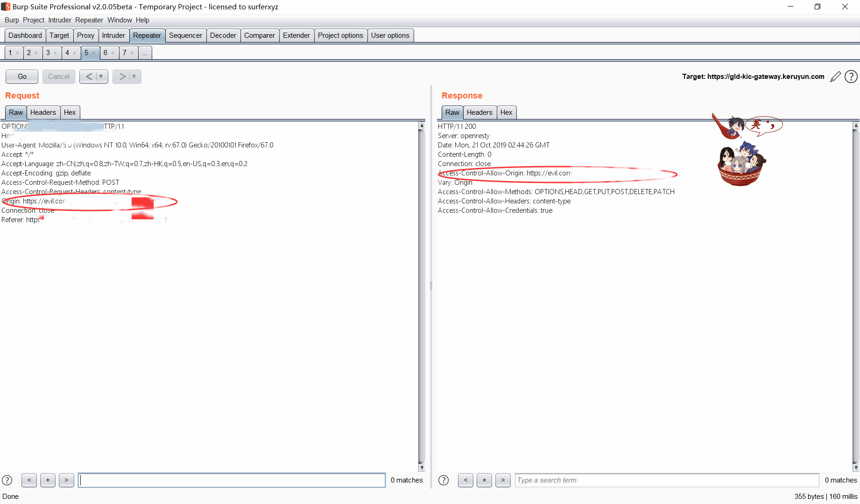
Task: Open the Intruder menu
Action: tap(60, 20)
